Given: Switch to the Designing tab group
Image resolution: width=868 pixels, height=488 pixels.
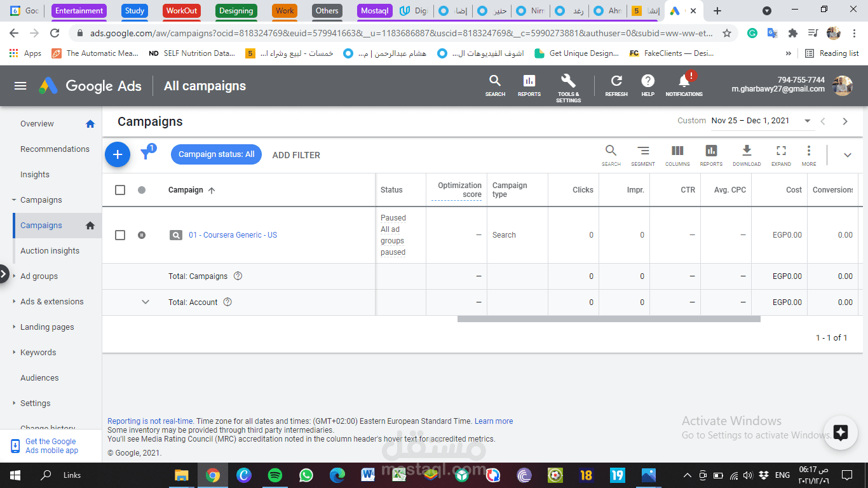Looking at the screenshot, I should (236, 11).
